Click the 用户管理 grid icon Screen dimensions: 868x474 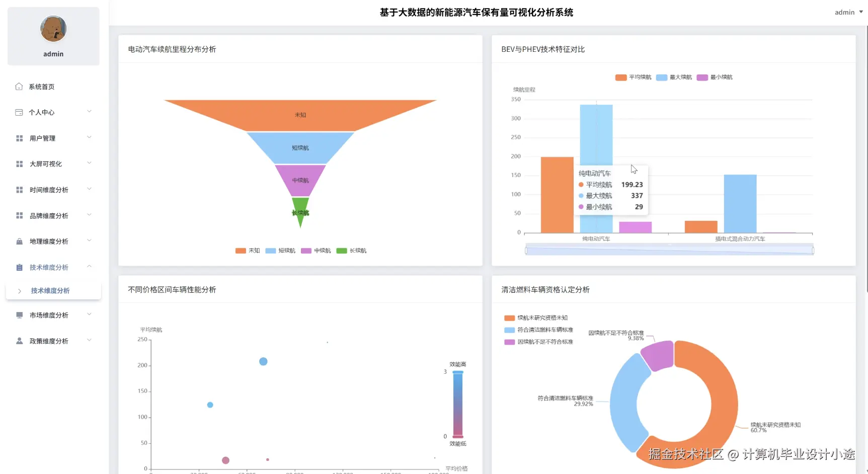19,138
